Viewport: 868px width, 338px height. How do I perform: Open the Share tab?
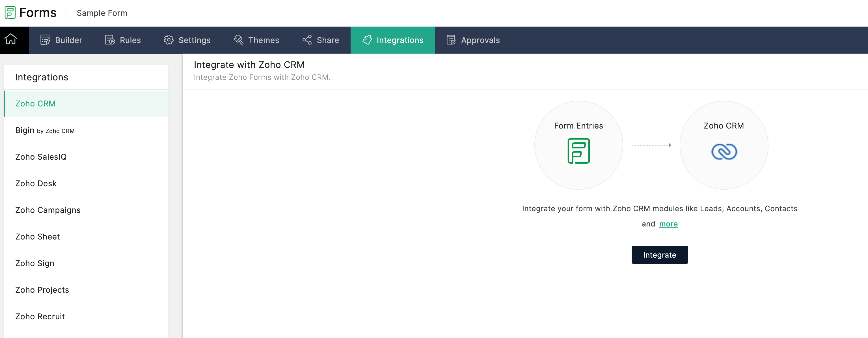[x=320, y=40]
